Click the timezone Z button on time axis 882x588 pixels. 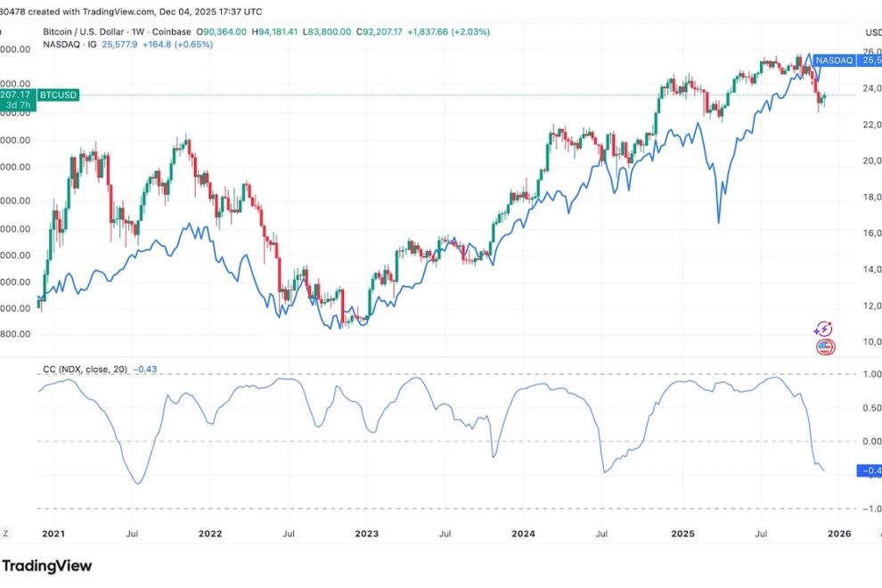(5, 534)
